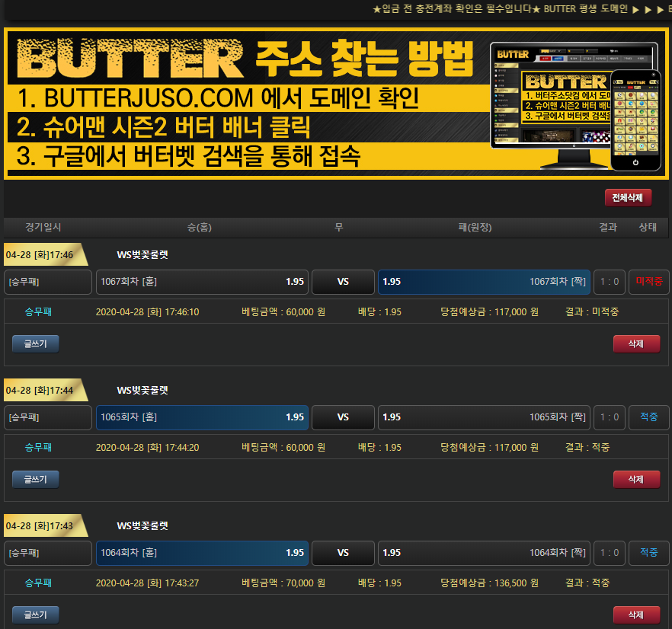Delete the 1067회차 bet with 삭제
Viewport: 672px width, 629px height.
click(636, 344)
